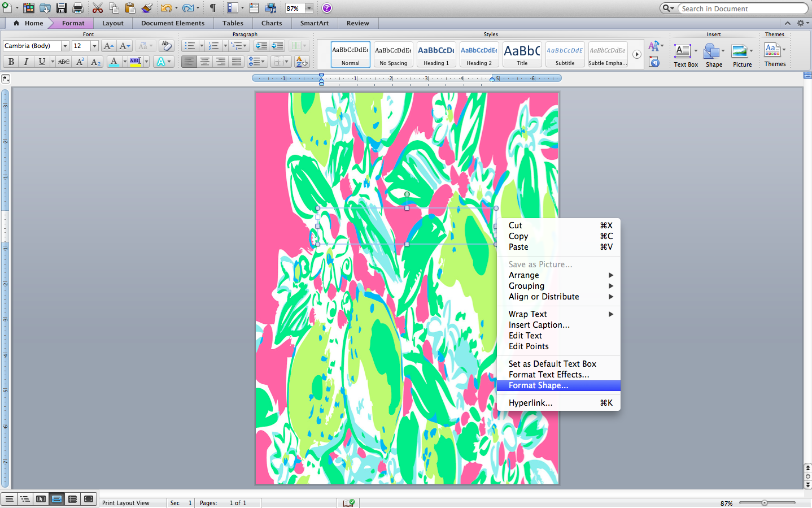Apply superscript formatting

coord(80,62)
